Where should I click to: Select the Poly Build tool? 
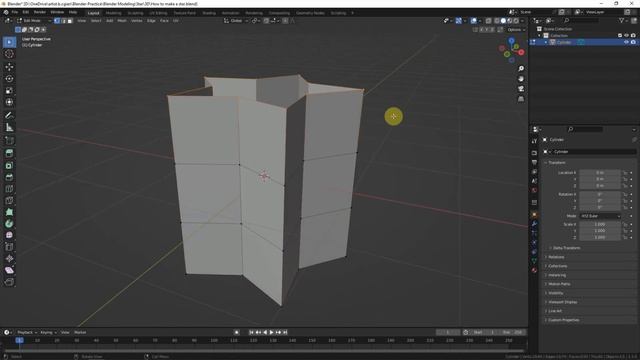point(9,212)
